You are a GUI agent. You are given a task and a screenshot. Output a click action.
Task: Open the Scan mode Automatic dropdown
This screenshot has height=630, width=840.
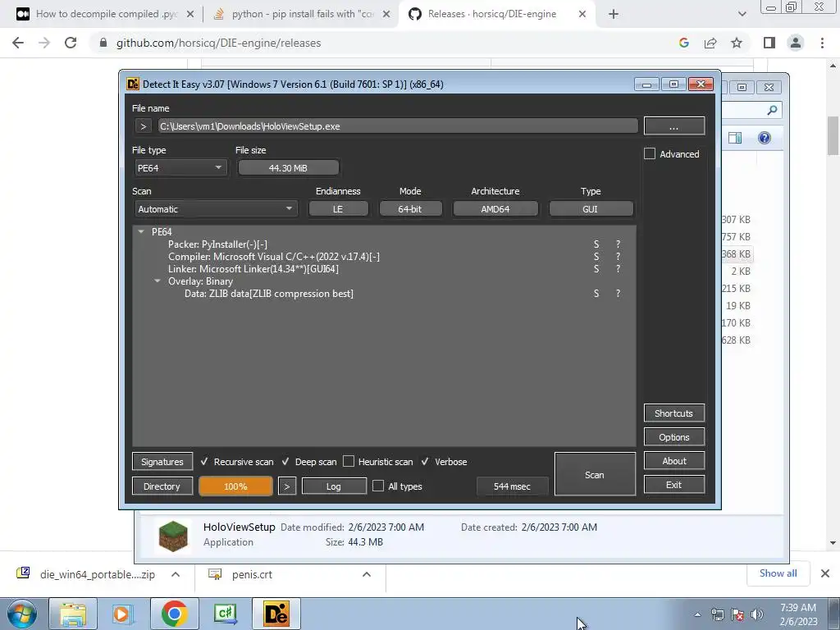point(216,209)
